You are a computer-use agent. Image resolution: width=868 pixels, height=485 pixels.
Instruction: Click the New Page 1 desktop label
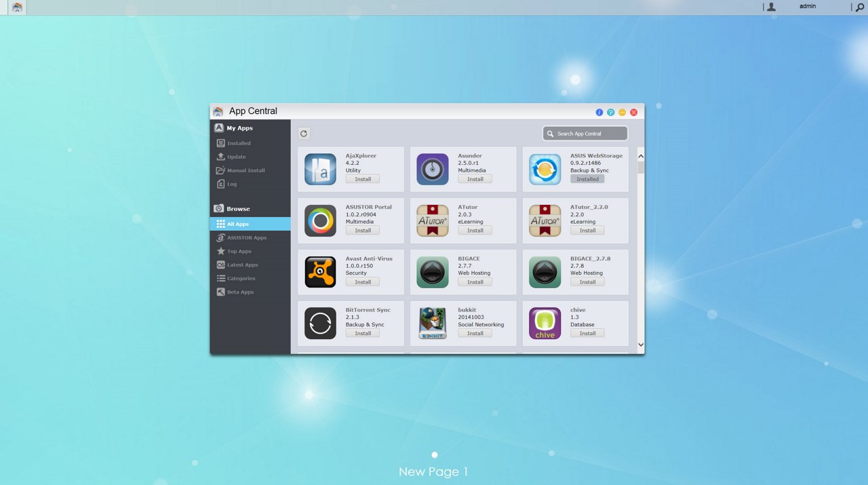[x=433, y=471]
